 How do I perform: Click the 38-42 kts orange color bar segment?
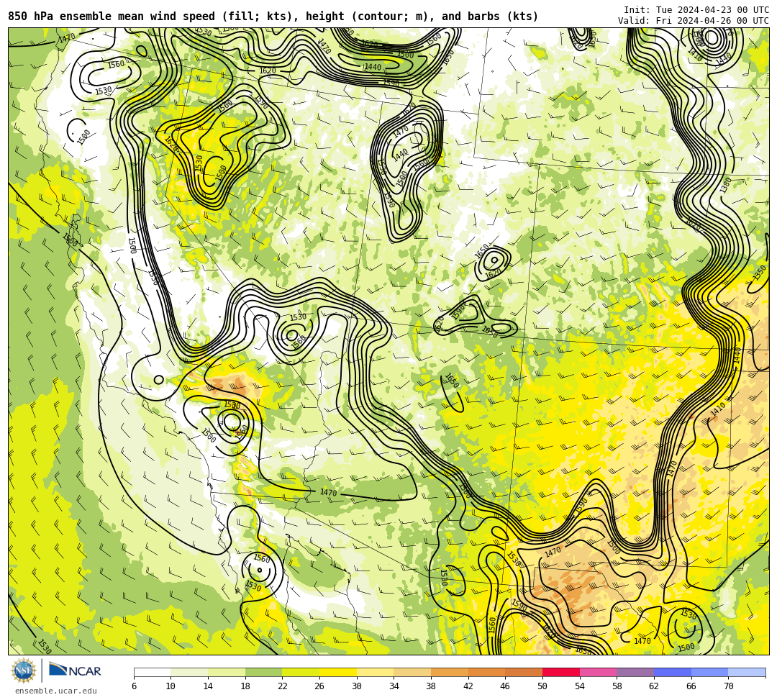click(450, 672)
